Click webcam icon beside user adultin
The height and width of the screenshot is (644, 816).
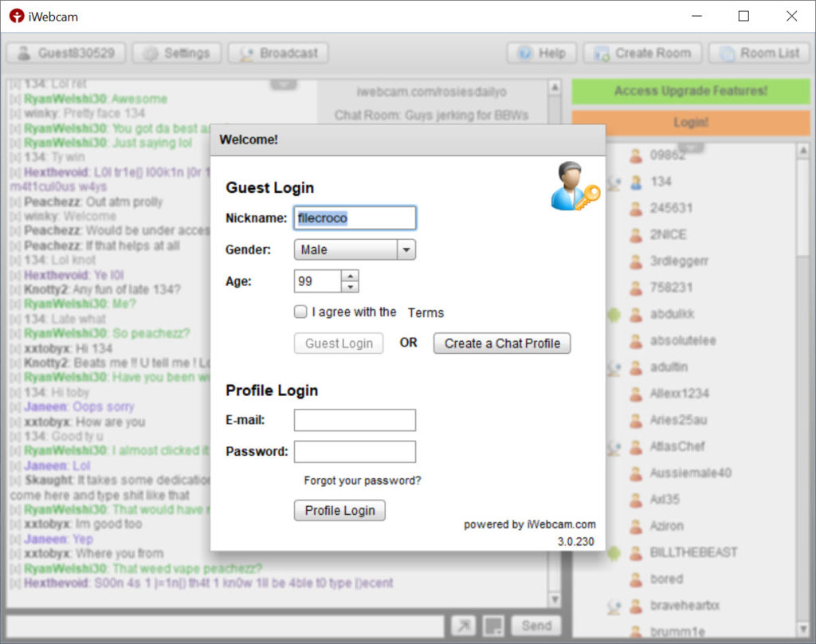point(614,367)
